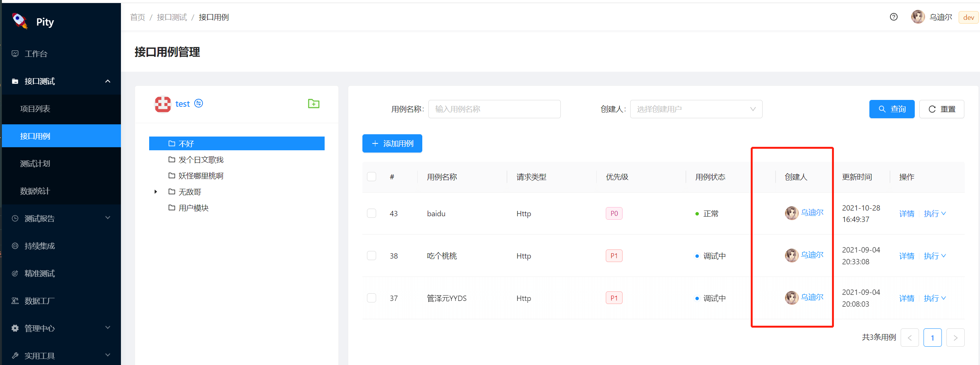
Task: Select 接口用例 in the sidebar
Action: pyautogui.click(x=61, y=136)
